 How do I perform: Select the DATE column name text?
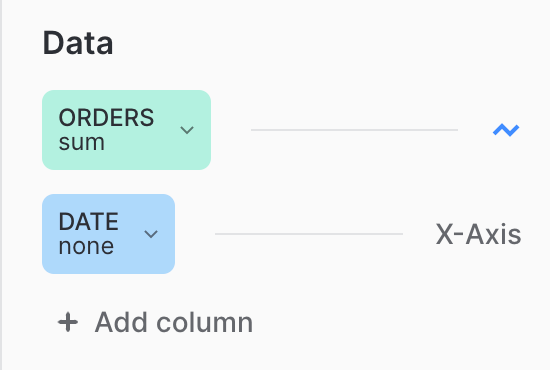click(x=88, y=221)
